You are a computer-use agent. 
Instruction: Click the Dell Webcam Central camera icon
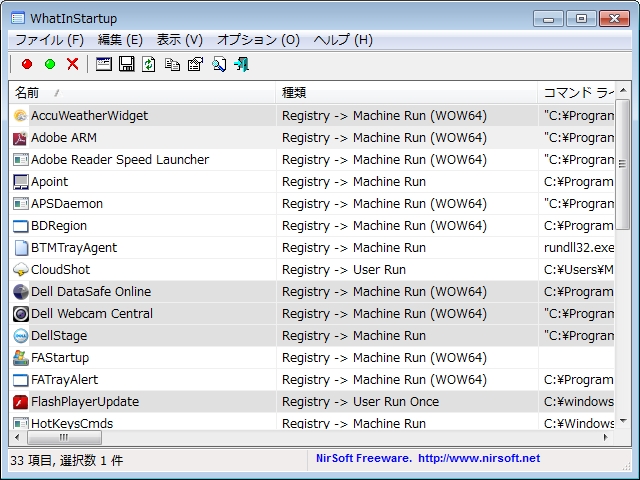(x=20, y=314)
